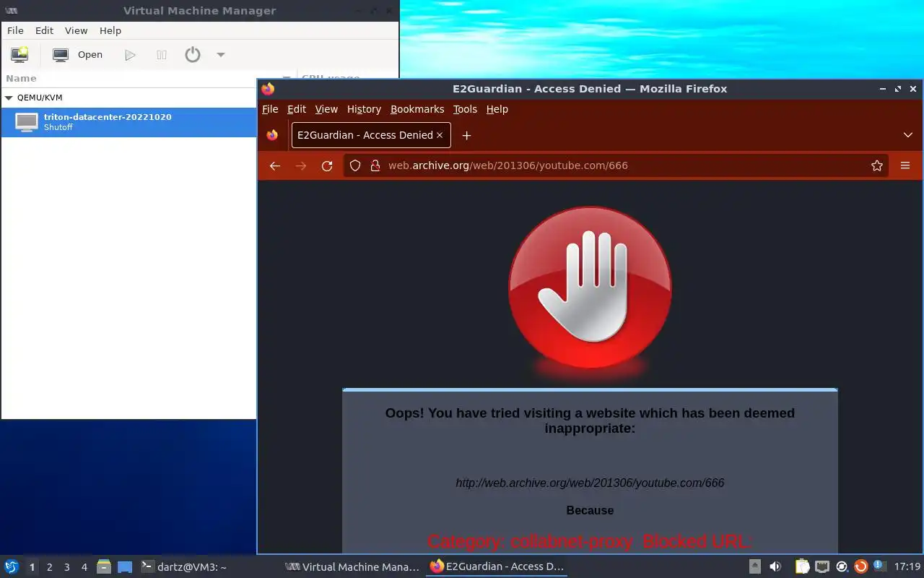Collapse the QEMU/KVM connection tree
This screenshot has height=578, width=924.
pyautogui.click(x=9, y=98)
